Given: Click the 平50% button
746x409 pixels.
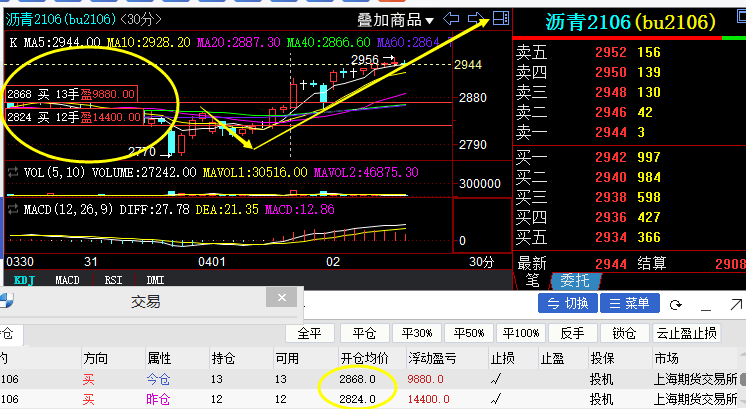Looking at the screenshot, I should click(x=469, y=333).
